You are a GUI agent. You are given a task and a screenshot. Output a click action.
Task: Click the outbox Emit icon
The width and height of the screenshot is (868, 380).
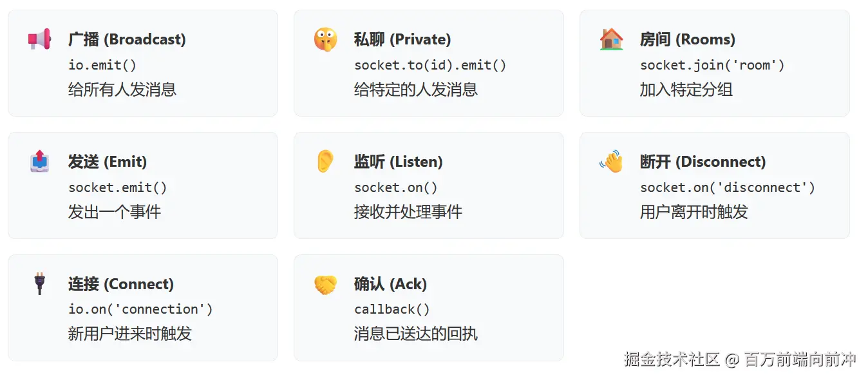coord(39,161)
